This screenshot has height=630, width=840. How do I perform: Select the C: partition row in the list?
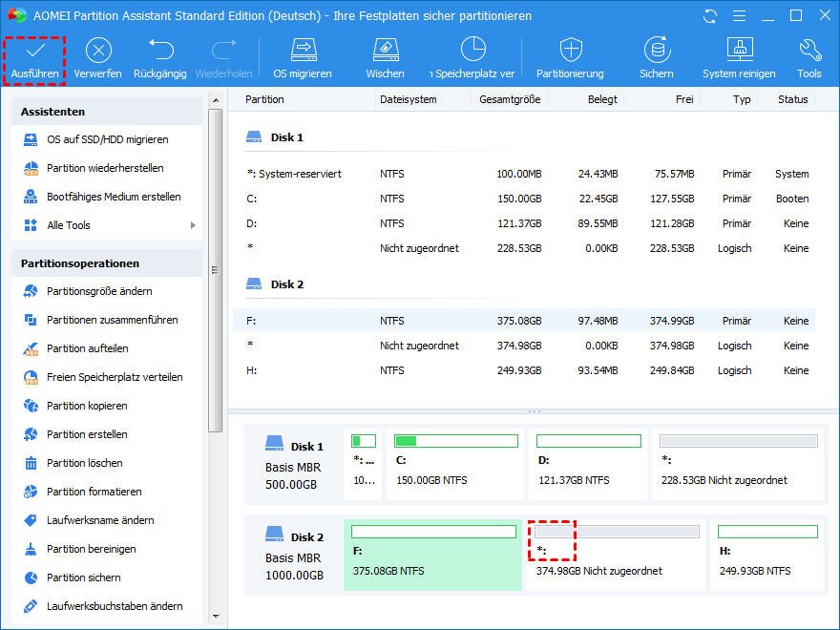pos(523,199)
